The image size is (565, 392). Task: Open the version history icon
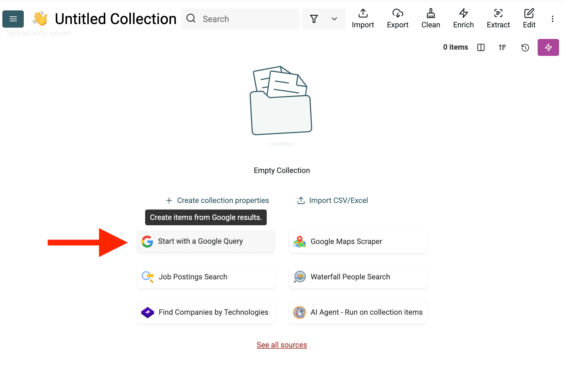[x=525, y=47]
